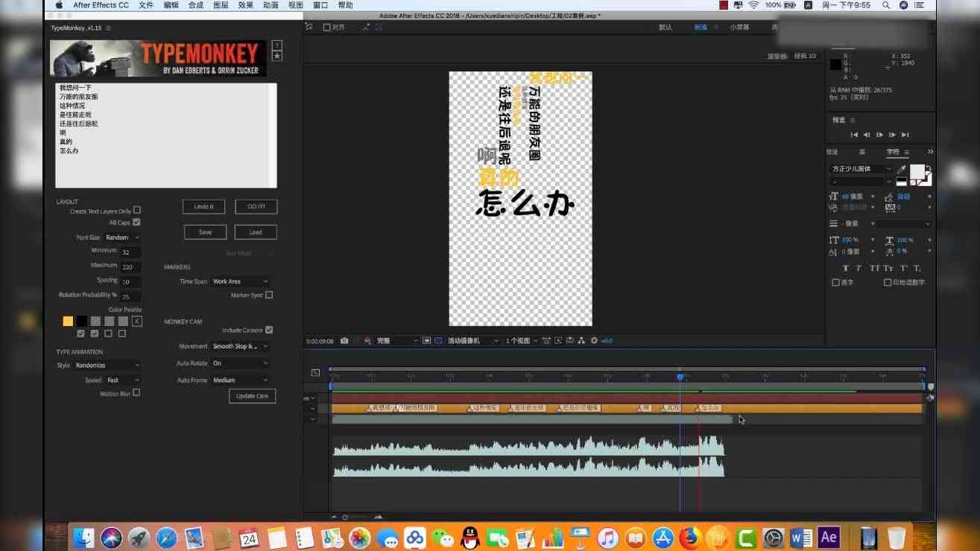The height and width of the screenshot is (551, 980).
Task: Open the Style Randomize dropdown
Action: coord(107,366)
